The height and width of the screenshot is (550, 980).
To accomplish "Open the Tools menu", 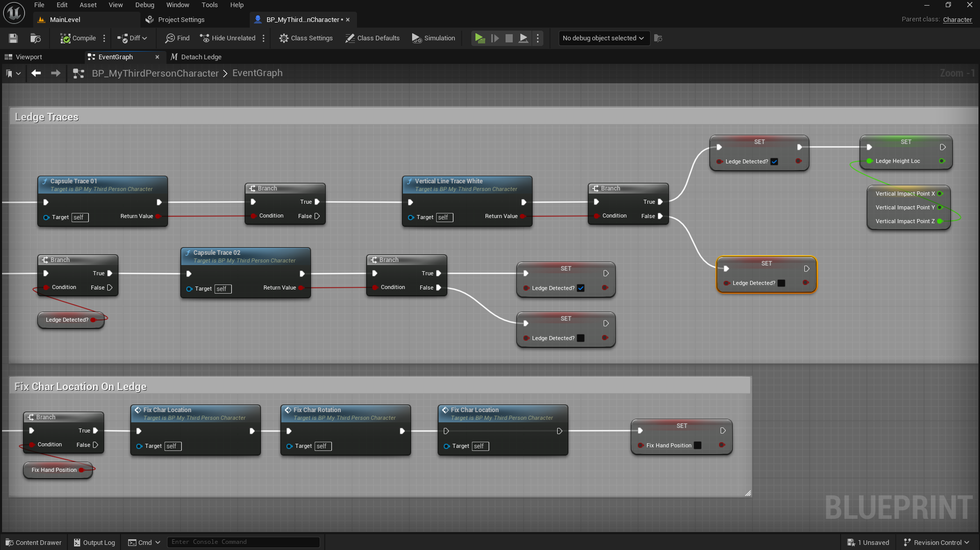I will 209,5.
